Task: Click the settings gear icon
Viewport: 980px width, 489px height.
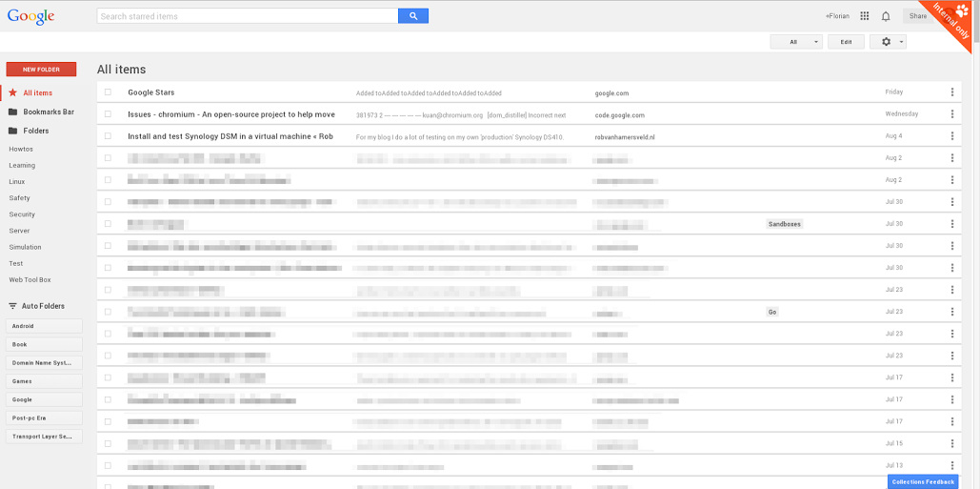Action: 888,42
